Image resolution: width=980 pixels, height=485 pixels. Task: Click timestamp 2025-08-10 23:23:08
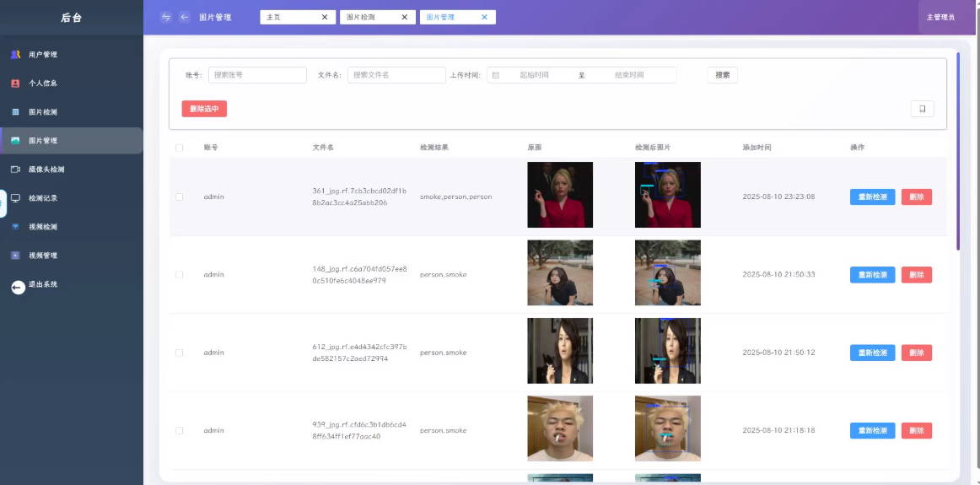pyautogui.click(x=778, y=197)
